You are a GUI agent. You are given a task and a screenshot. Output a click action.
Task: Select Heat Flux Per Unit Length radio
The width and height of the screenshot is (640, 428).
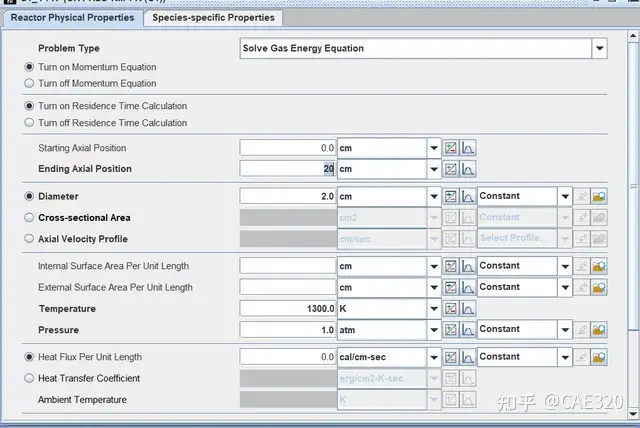29,357
